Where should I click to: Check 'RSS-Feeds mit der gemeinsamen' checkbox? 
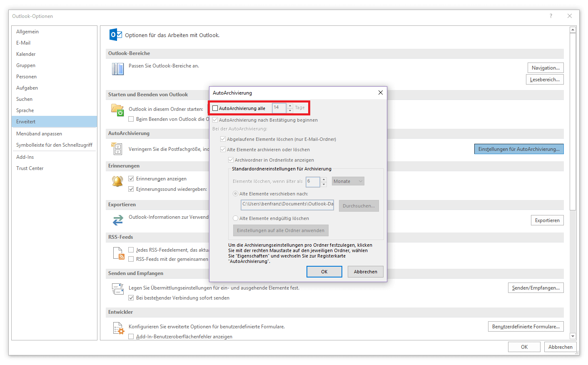(x=131, y=259)
